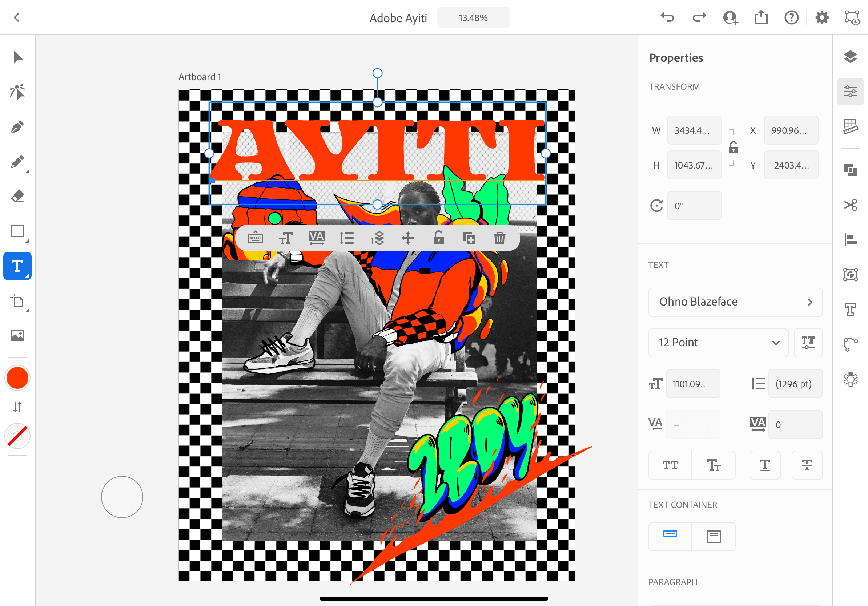Duplicate object from floating toolbar
The image size is (868, 606).
tap(469, 238)
